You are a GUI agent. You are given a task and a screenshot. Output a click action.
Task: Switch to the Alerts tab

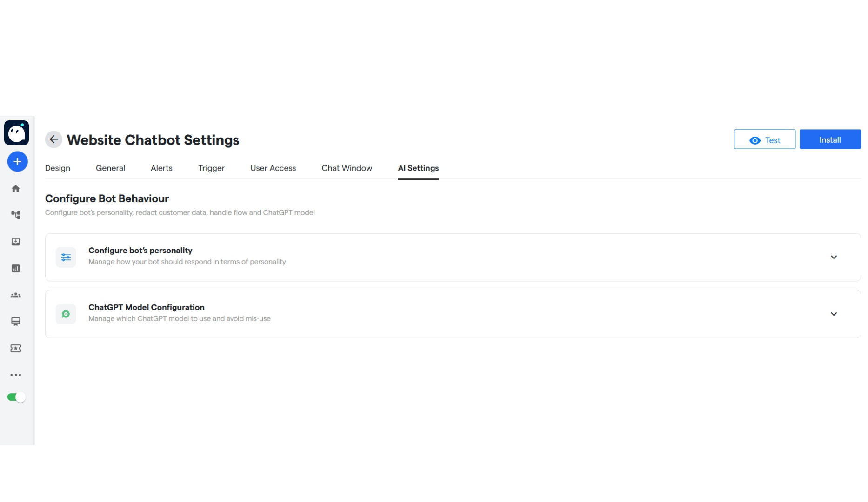coord(161,168)
